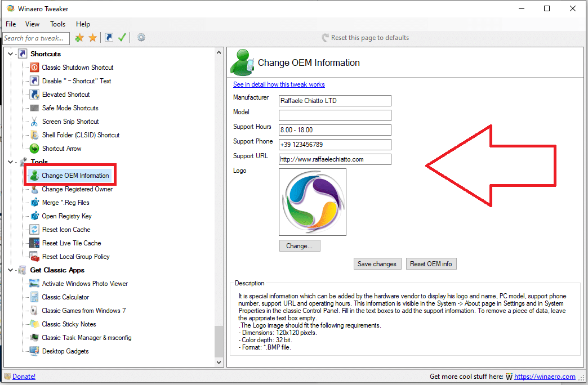Click the empty Model text field

335,115
